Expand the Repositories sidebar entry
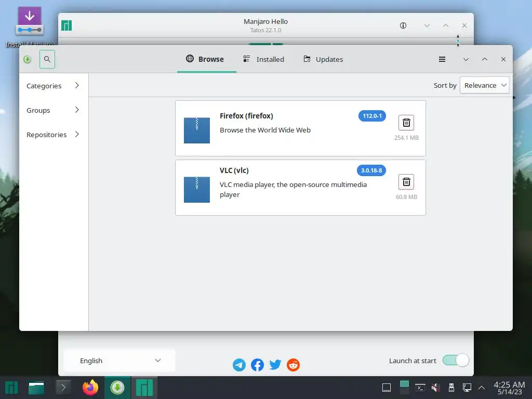The width and height of the screenshot is (532, 399). click(54, 135)
